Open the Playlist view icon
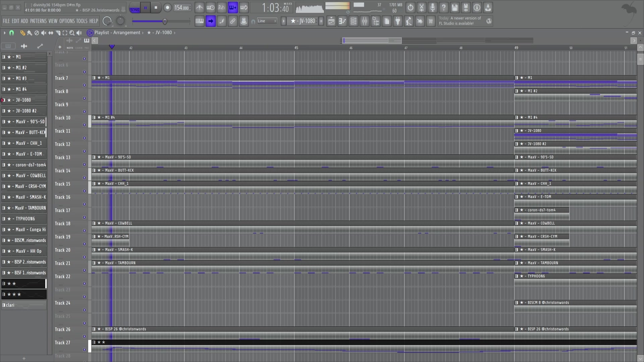 331,21
